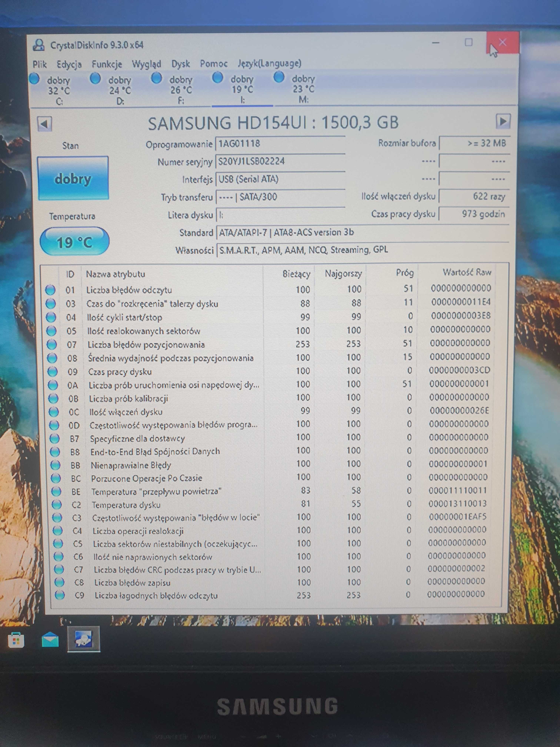This screenshot has width=560, height=747.
Task: Click status icon for C5 Liczba sektorów niestabilnych
Action: 58,544
